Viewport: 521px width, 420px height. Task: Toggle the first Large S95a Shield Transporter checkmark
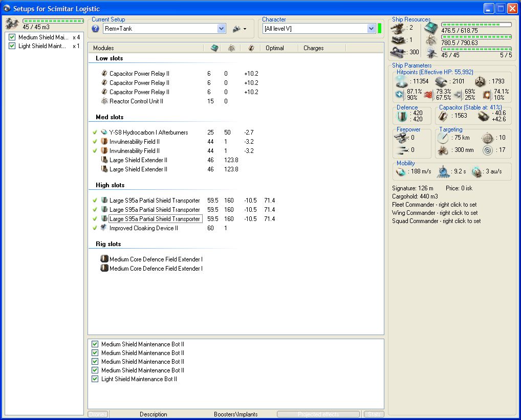coord(95,200)
